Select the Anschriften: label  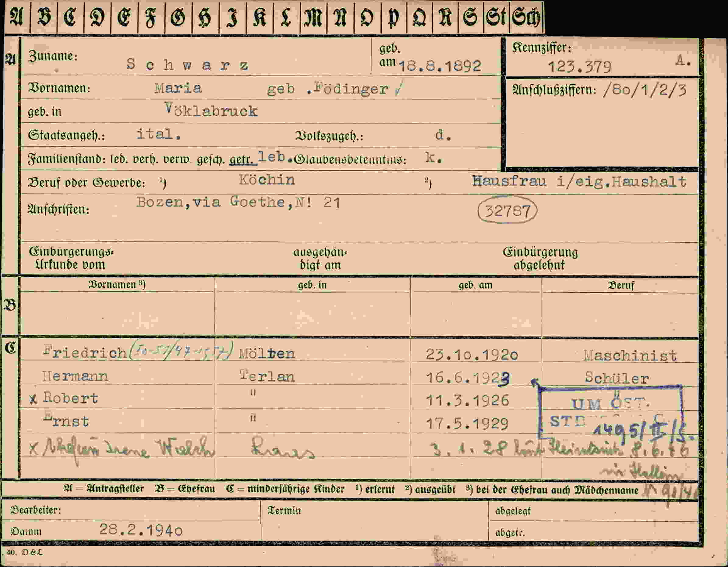point(59,209)
